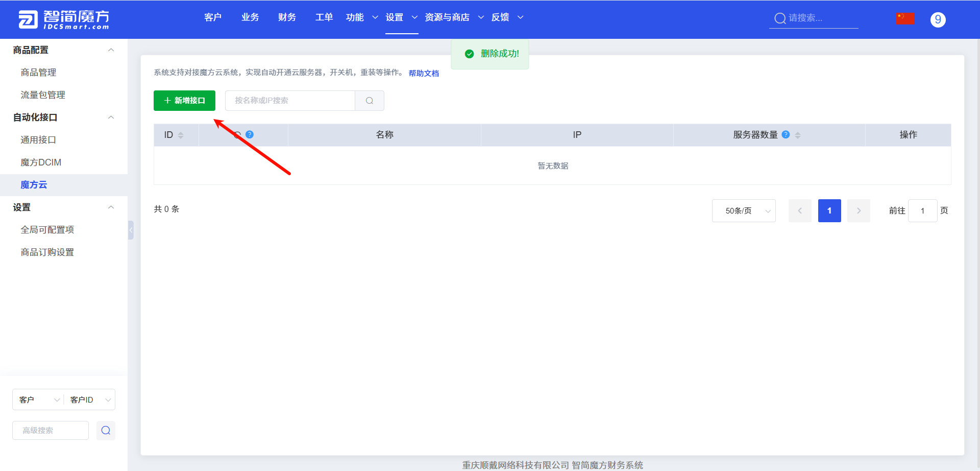This screenshot has width=980, height=471.
Task: Open the 客户ID dropdown near advanced search
Action: (x=89, y=399)
